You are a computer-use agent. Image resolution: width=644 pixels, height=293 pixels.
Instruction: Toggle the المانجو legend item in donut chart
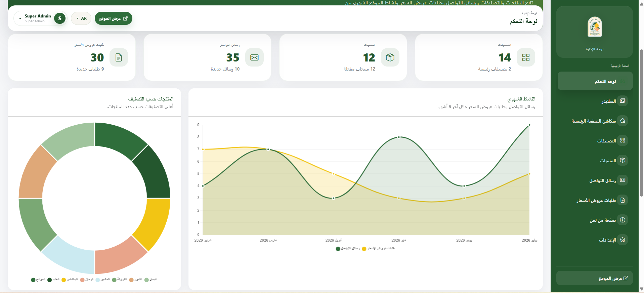[103, 280]
